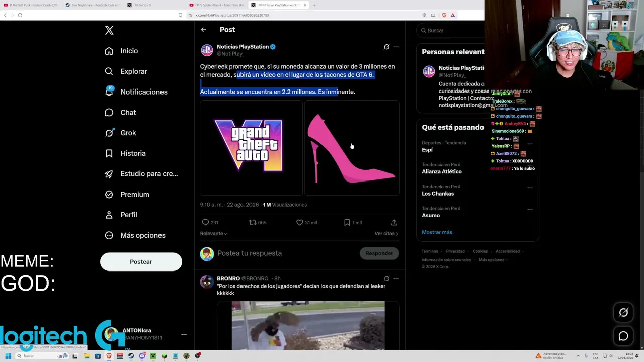Open the Grand Theft Auto logo image
644x362 pixels.
[x=252, y=148]
